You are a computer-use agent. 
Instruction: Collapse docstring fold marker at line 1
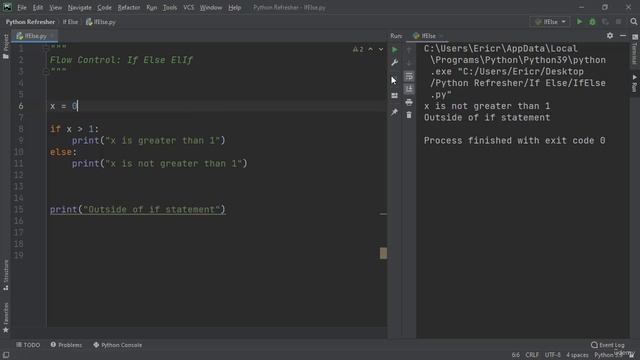[46, 48]
